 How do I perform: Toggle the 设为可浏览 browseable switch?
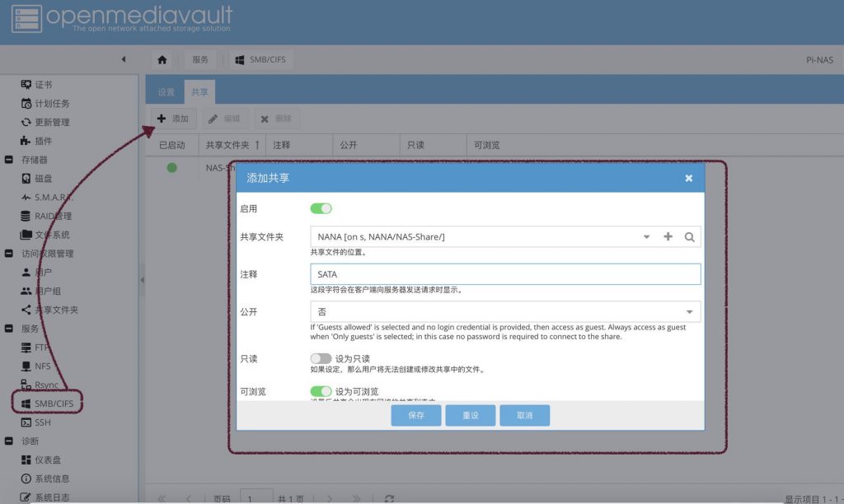321,391
